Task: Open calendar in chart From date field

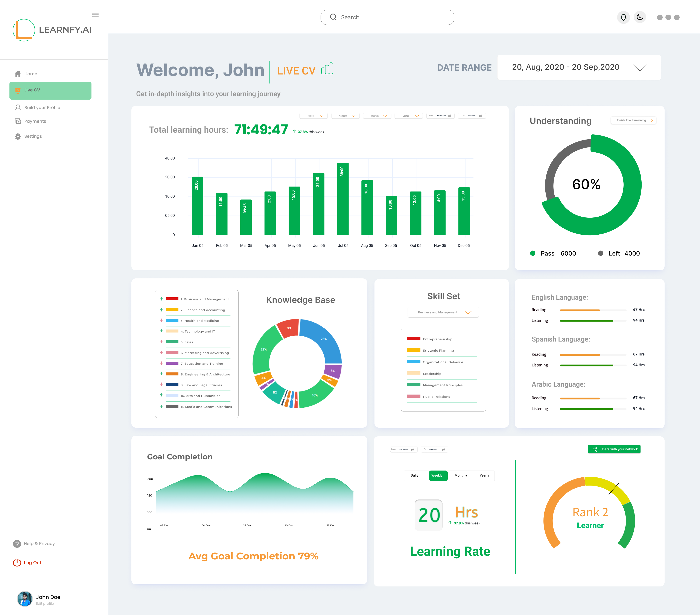Action: [450, 116]
